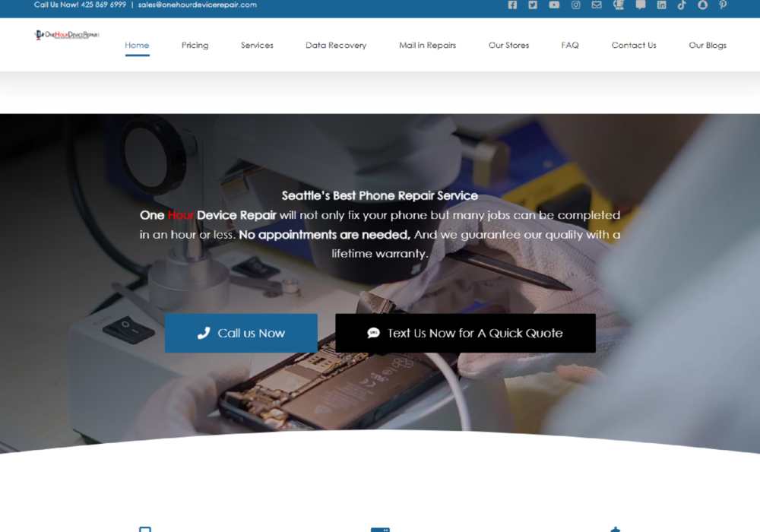Open the Facebook social icon
Screen dimensions: 760x532
pyautogui.click(x=512, y=5)
